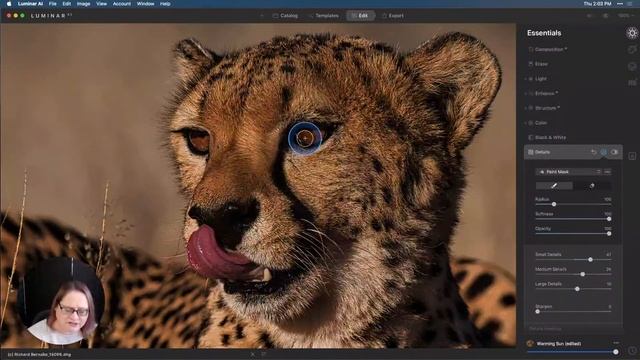Open the Apple menu
Viewport: 640px width, 360px height.
click(9, 4)
